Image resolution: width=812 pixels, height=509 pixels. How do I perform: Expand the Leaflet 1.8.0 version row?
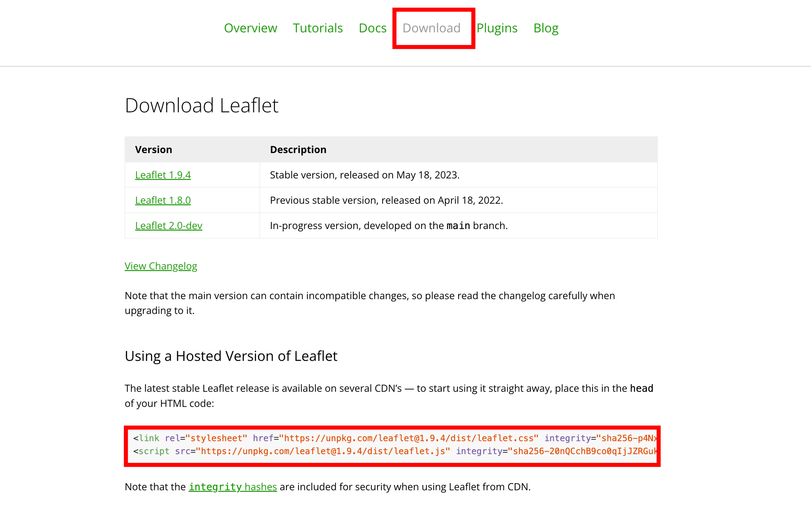[163, 200]
